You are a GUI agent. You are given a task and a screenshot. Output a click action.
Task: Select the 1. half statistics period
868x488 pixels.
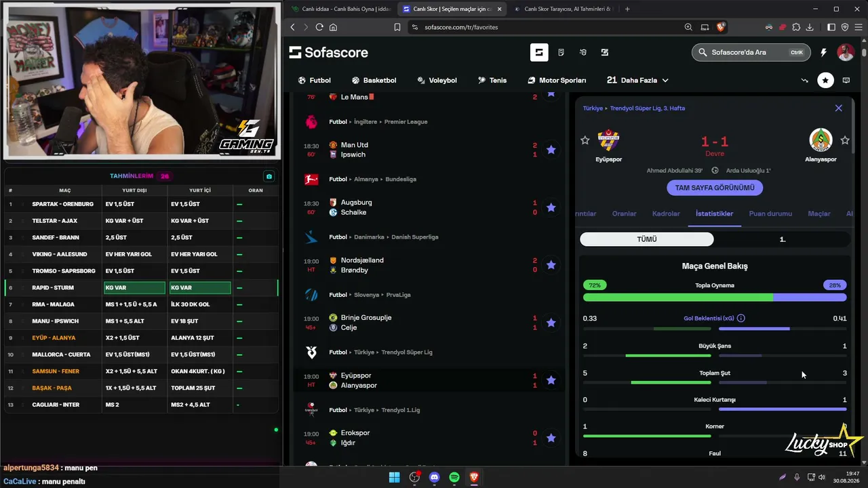click(x=782, y=239)
